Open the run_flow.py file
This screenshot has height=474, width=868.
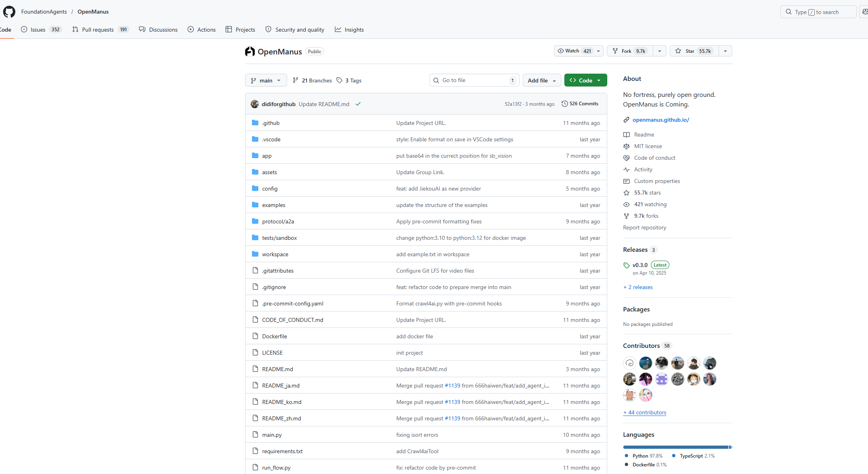click(276, 468)
